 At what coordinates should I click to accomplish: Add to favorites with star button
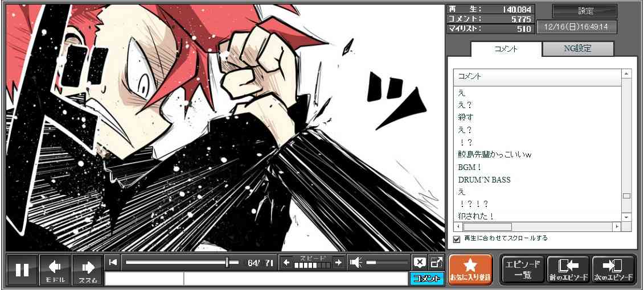[x=470, y=270]
